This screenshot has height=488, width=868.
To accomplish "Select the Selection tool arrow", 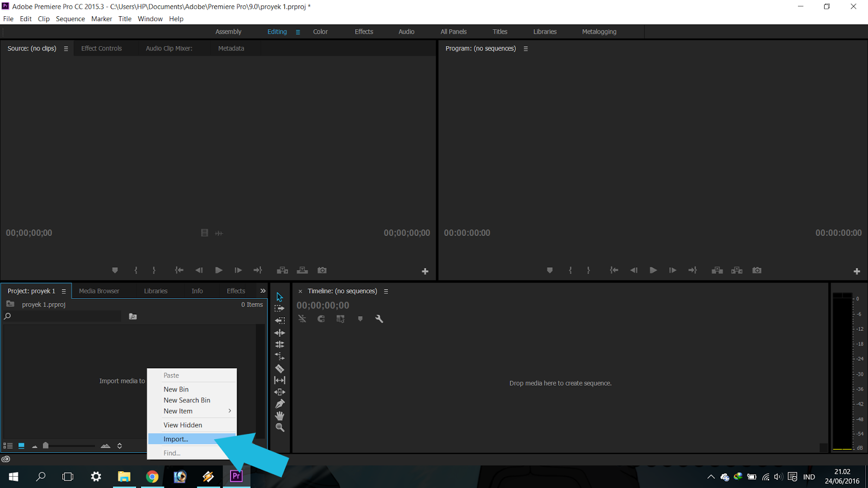I will (x=279, y=297).
